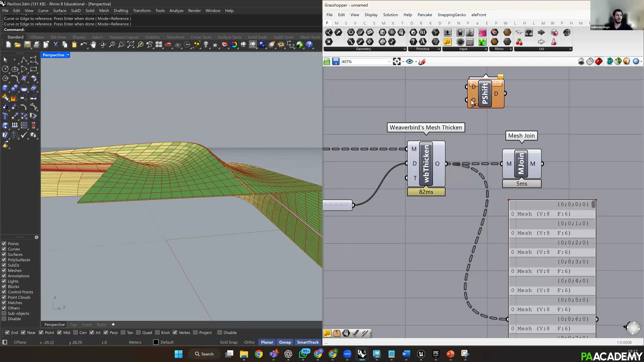Click the Rhino Options gear icon in toolbar
The height and width of the screenshot is (362, 644).
click(x=281, y=44)
